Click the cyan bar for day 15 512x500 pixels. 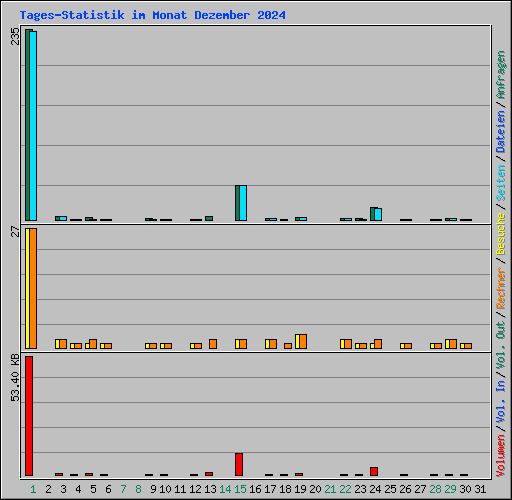point(243,203)
